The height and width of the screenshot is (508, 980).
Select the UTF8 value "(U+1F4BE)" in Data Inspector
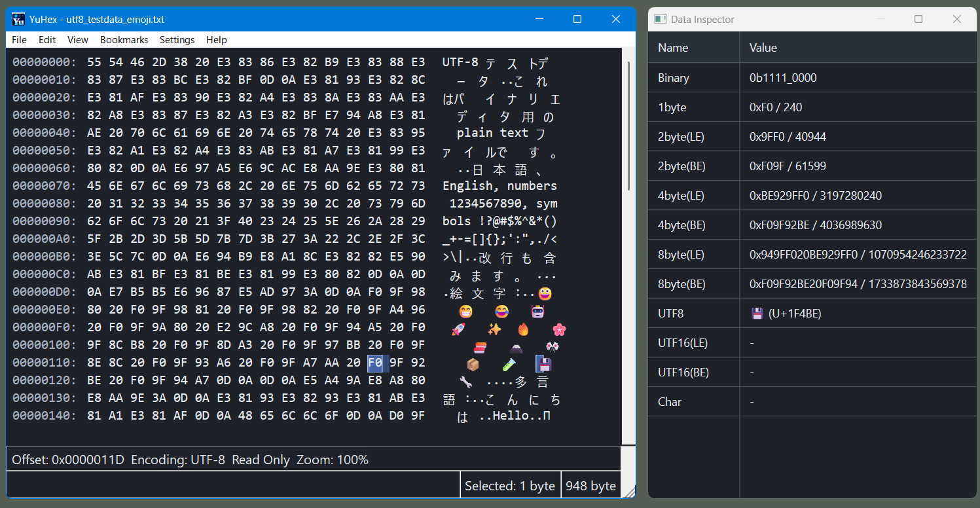[795, 314]
